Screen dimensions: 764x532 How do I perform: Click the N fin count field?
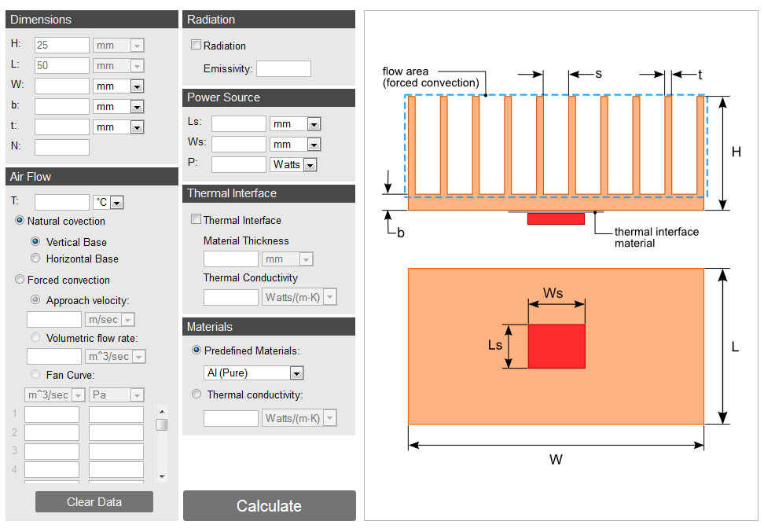(62, 147)
